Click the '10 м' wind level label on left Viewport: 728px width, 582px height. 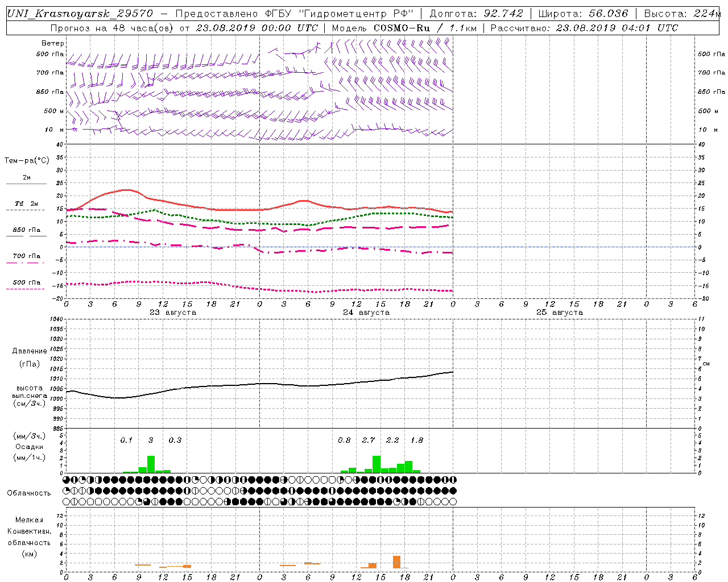coord(55,130)
